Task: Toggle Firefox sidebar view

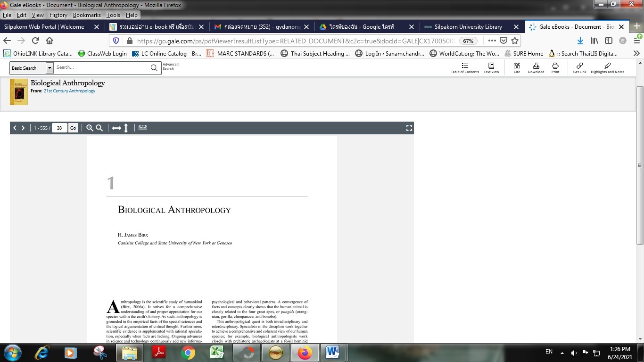Action: pyautogui.click(x=609, y=41)
